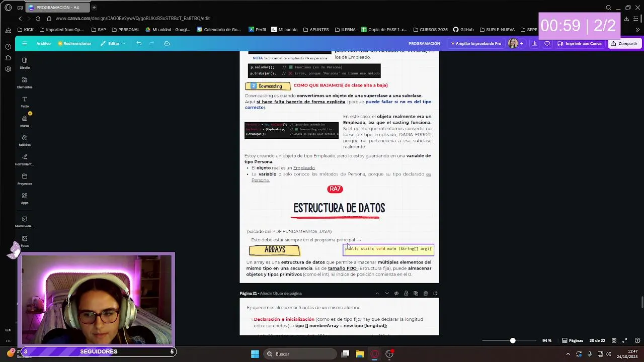Open Windows Start menu

[255, 354]
